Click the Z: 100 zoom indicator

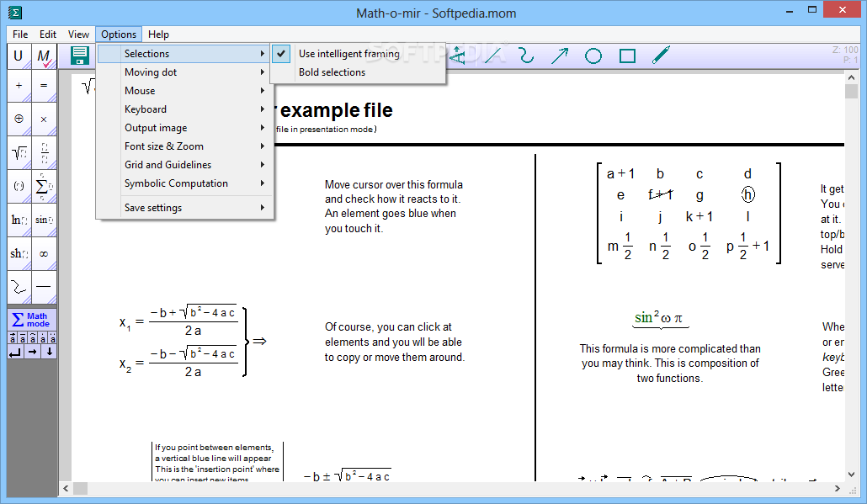845,50
